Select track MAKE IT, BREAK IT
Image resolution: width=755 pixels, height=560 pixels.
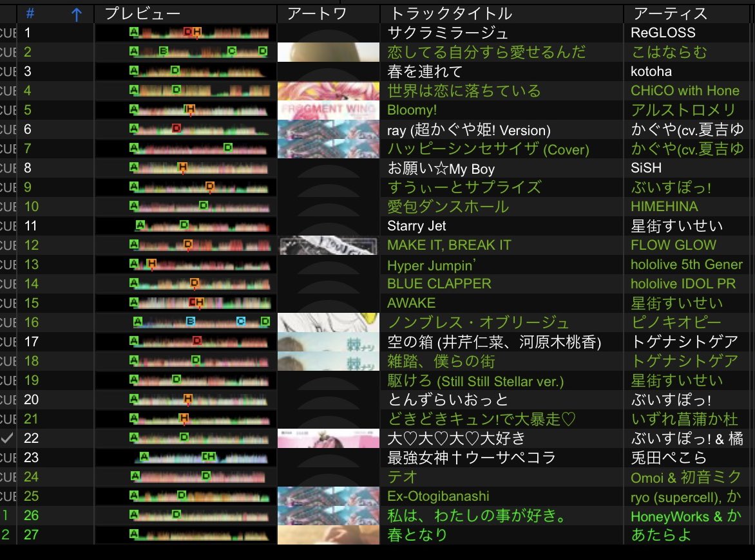pyautogui.click(x=449, y=245)
